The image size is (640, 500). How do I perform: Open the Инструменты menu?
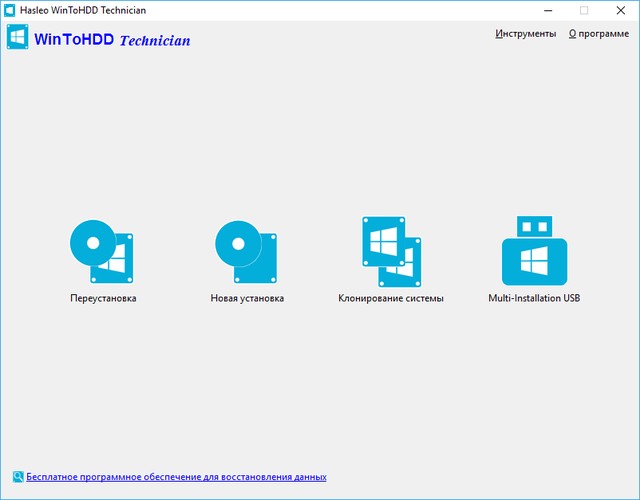pos(525,33)
